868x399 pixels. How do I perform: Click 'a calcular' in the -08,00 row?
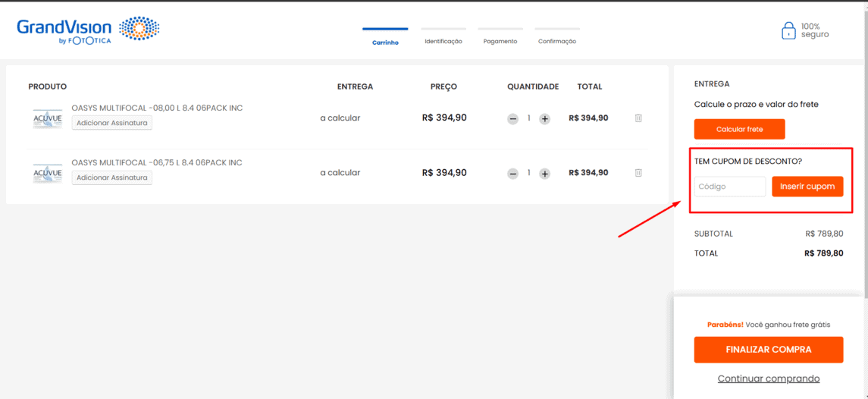[x=340, y=118]
